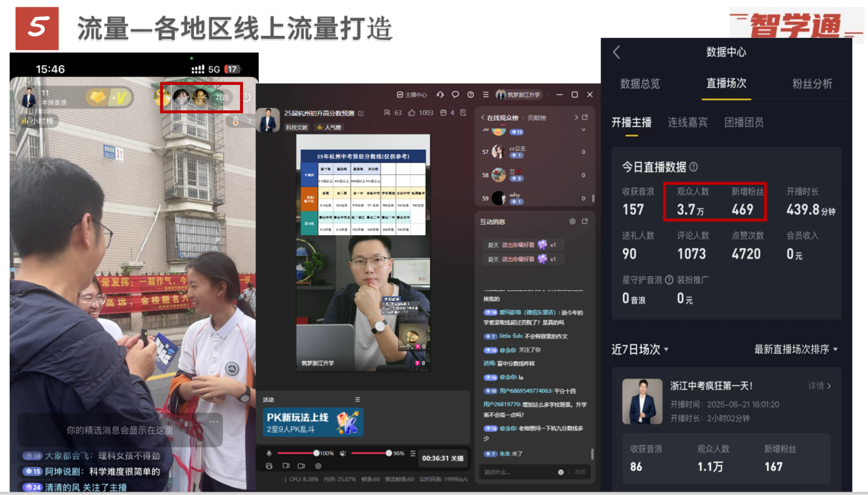This screenshot has height=495, width=868.
Task: Click the 活动 heading in the studio
Action: tap(269, 400)
